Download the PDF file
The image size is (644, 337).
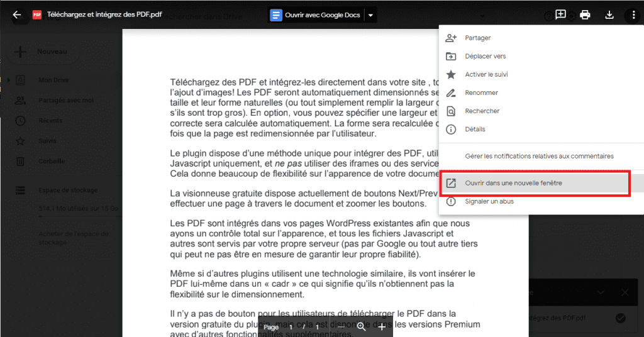click(609, 15)
